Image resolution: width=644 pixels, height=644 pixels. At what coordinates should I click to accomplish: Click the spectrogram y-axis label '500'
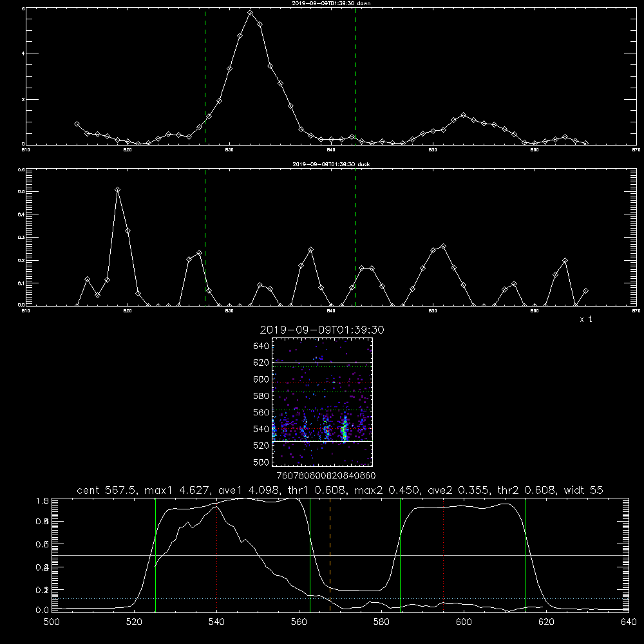pos(261,462)
